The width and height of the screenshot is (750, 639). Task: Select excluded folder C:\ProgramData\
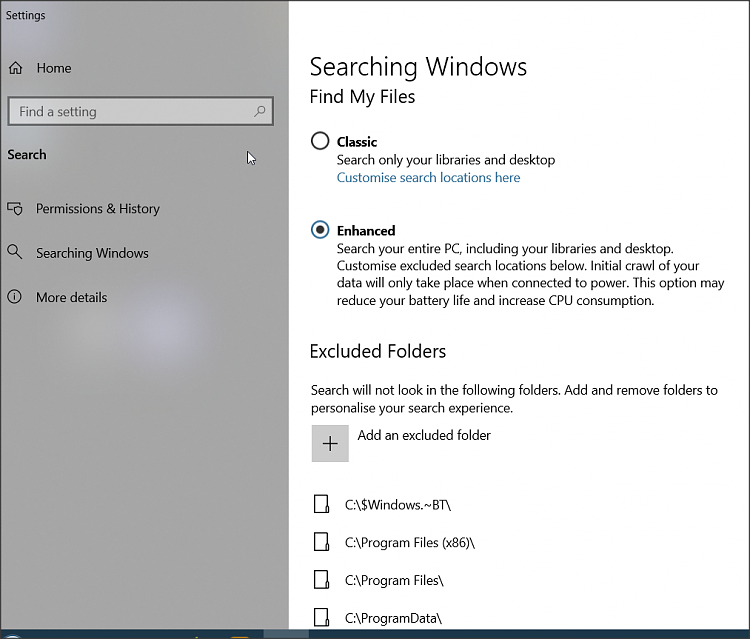(x=393, y=618)
